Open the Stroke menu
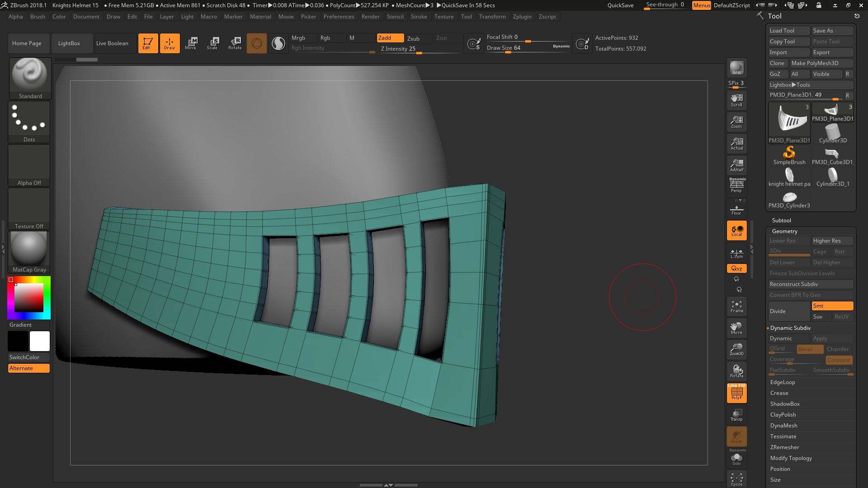868x488 pixels. click(419, 17)
